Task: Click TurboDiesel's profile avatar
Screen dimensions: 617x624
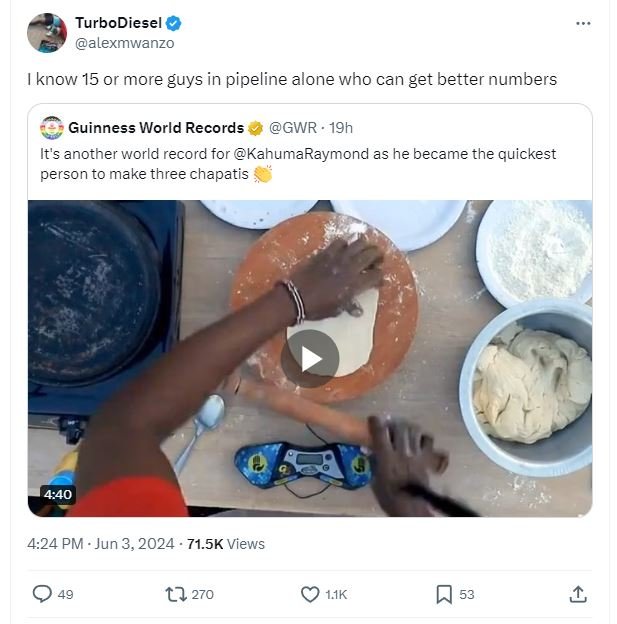Action: click(46, 33)
